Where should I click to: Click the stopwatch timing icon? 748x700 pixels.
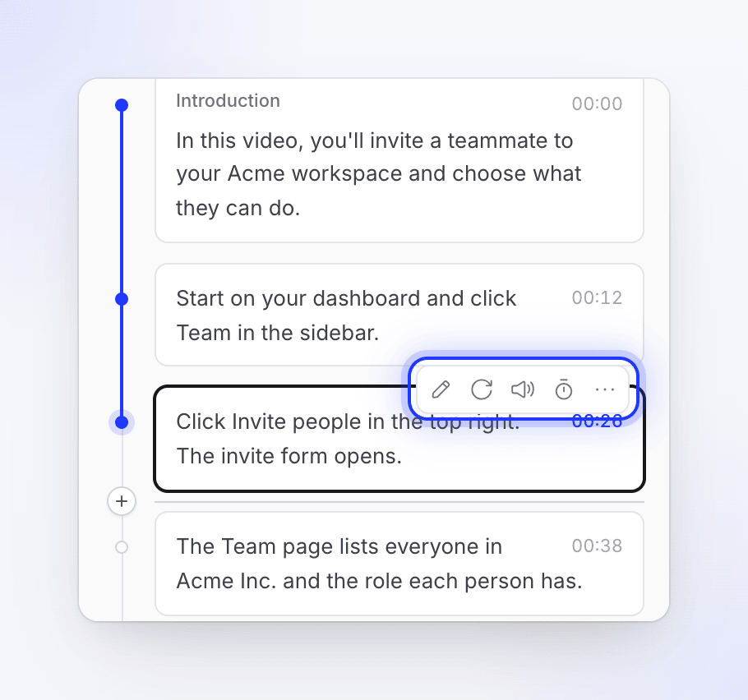pyautogui.click(x=564, y=389)
